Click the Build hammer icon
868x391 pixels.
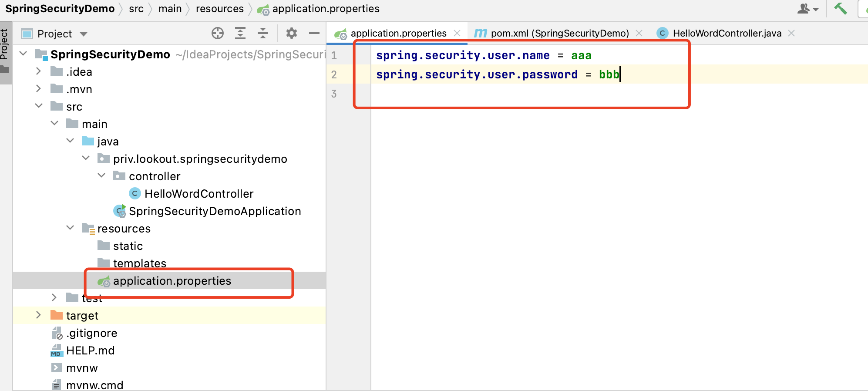click(x=841, y=8)
